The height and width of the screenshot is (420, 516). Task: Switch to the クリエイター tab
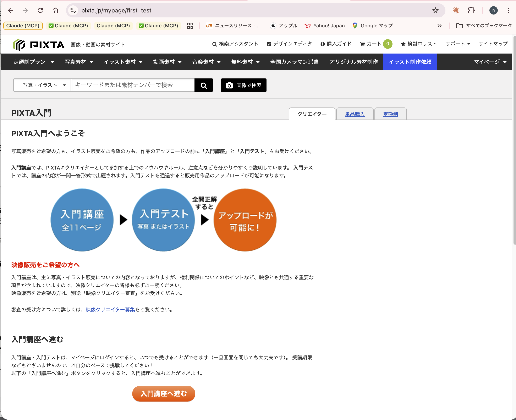pos(312,114)
